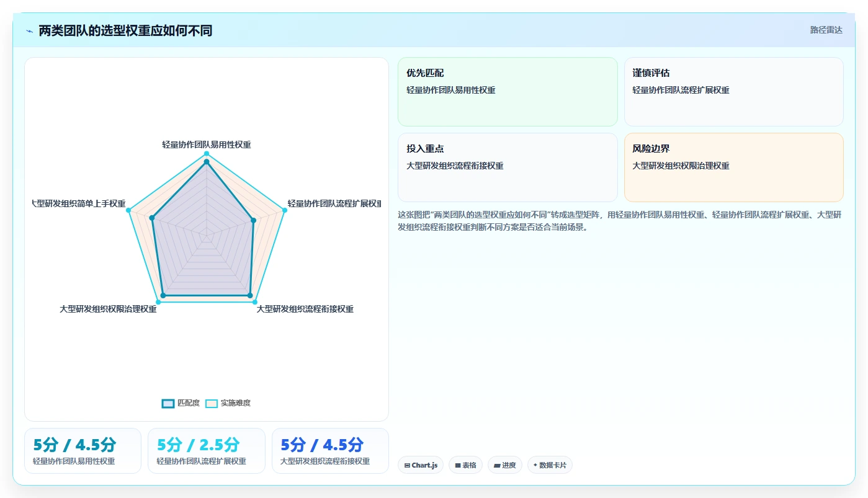Image resolution: width=868 pixels, height=498 pixels.
Task: Click the 路径雷达 label in the header
Action: click(826, 30)
